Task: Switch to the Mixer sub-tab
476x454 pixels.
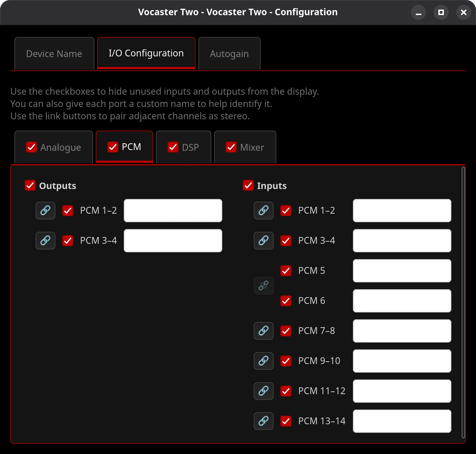Action: (245, 147)
